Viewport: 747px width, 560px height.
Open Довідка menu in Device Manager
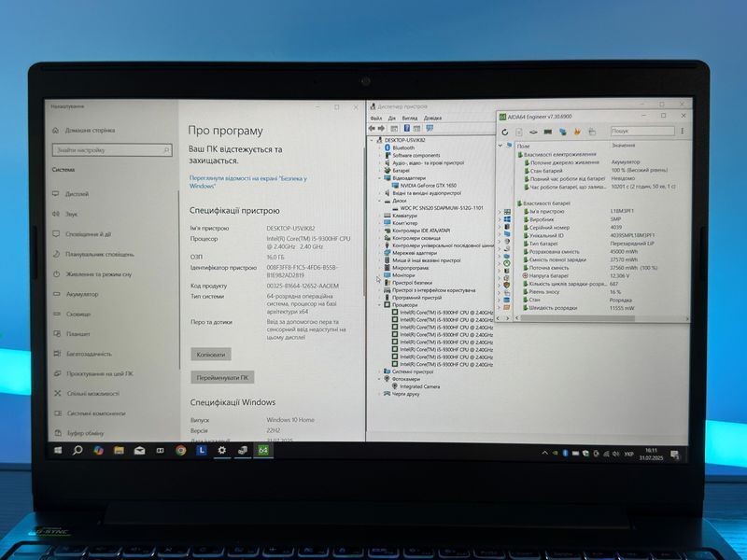(432, 118)
